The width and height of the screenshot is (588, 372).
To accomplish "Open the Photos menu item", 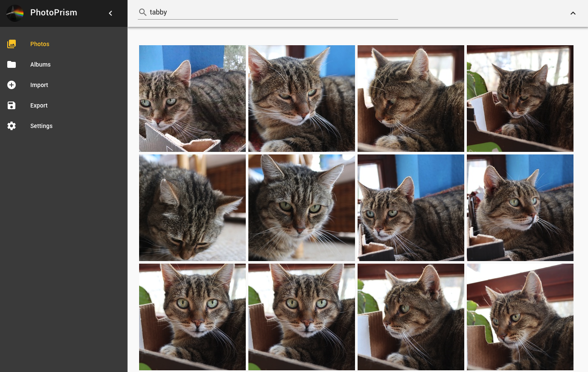I will [x=40, y=44].
